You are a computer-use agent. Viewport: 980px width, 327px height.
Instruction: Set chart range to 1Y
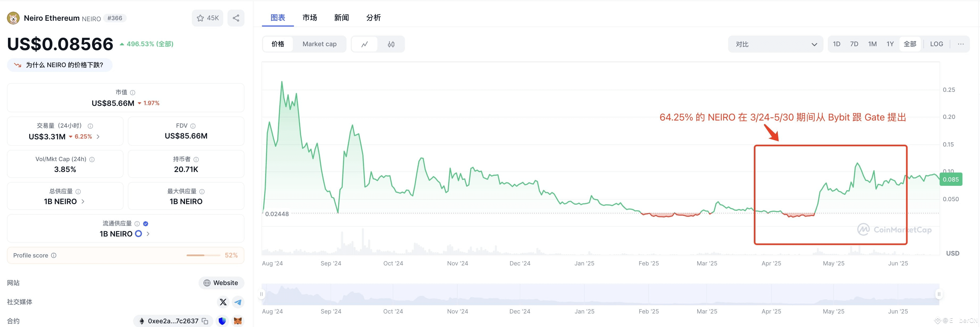[890, 44]
